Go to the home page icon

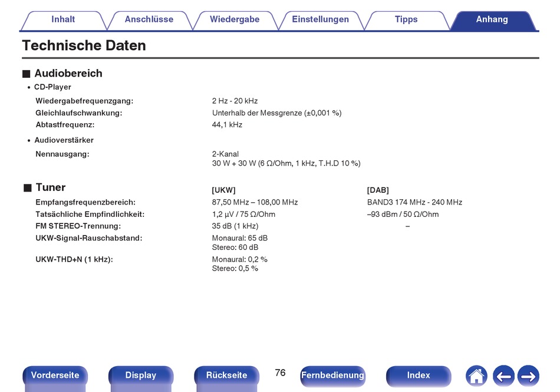tap(476, 376)
